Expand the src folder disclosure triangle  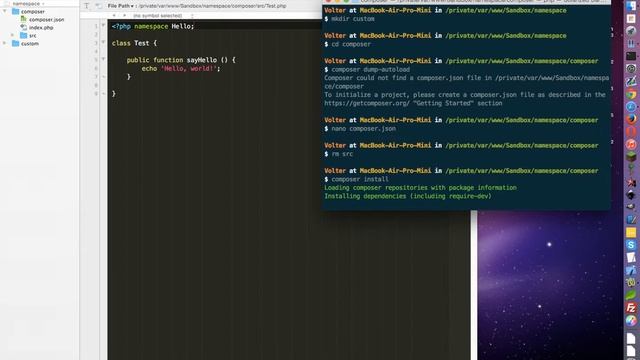click(x=13, y=36)
